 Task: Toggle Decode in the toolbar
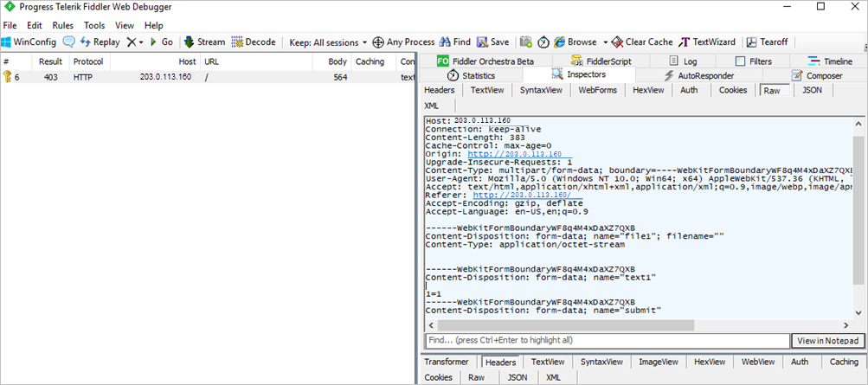(254, 42)
